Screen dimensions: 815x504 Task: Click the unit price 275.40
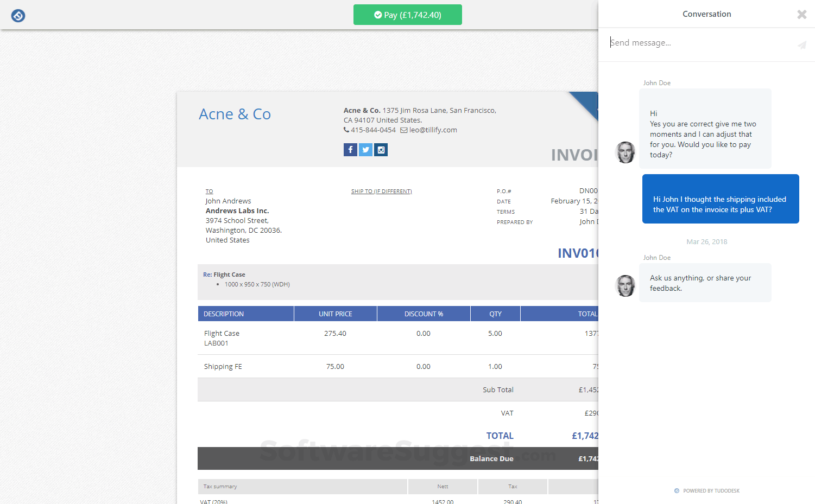click(x=335, y=334)
